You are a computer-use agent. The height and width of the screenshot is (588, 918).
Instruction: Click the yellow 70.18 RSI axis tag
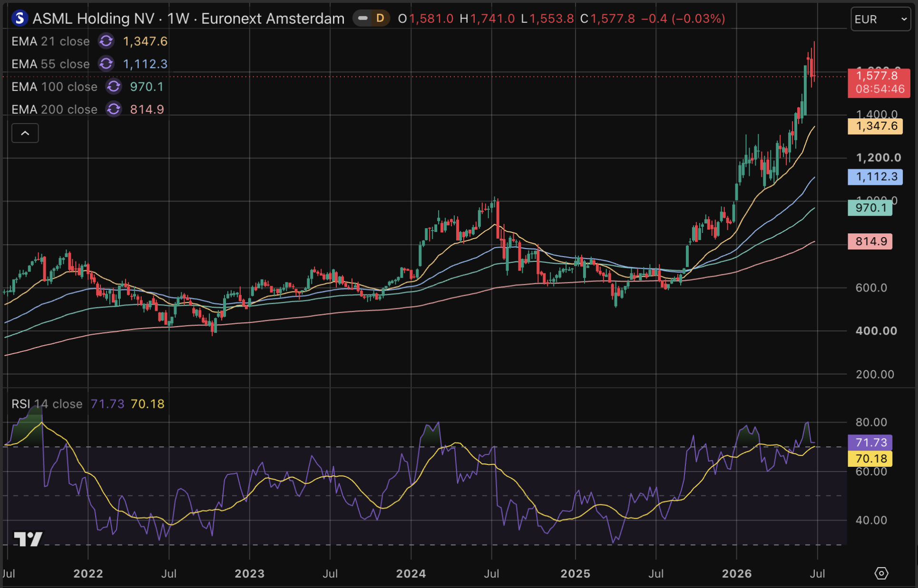click(x=870, y=459)
